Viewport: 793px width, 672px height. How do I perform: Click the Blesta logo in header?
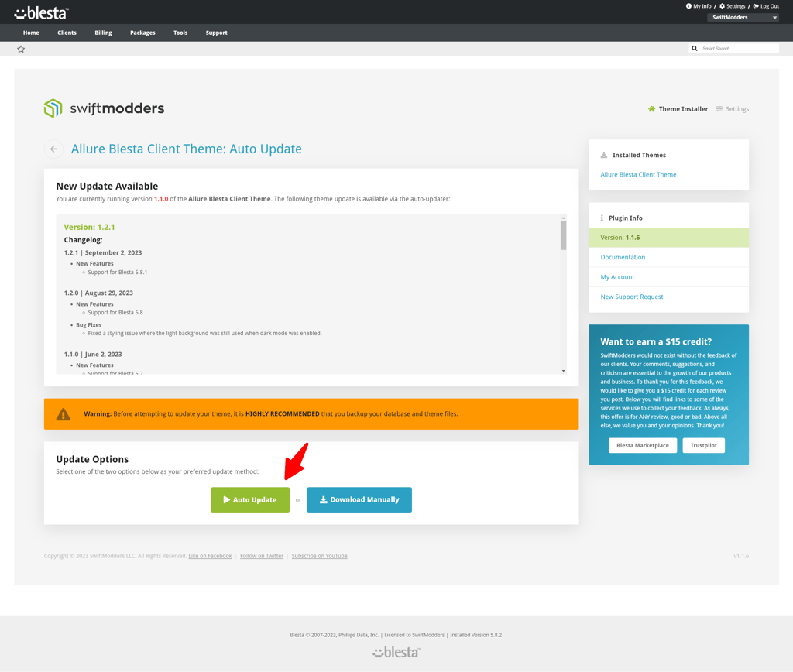point(41,12)
